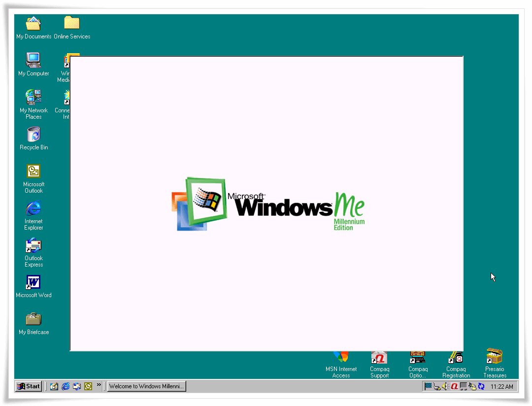The height and width of the screenshot is (406, 532).
Task: Open Microsoft Outlook
Action: [x=33, y=171]
